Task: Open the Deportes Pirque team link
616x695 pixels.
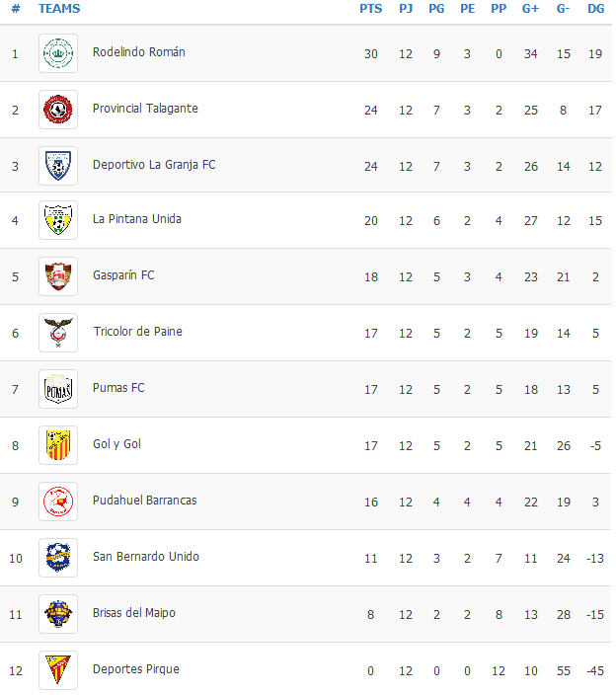Action: click(136, 669)
